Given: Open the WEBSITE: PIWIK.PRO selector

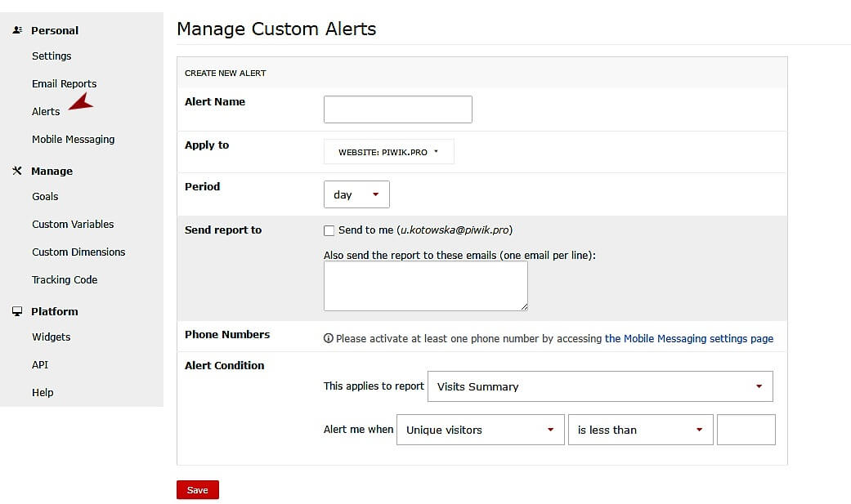Looking at the screenshot, I should point(388,151).
